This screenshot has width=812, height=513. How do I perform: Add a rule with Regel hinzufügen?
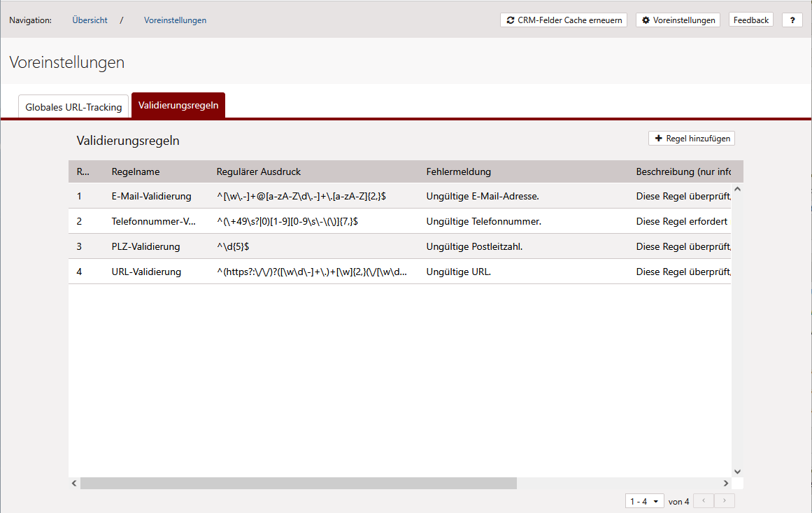coord(691,139)
